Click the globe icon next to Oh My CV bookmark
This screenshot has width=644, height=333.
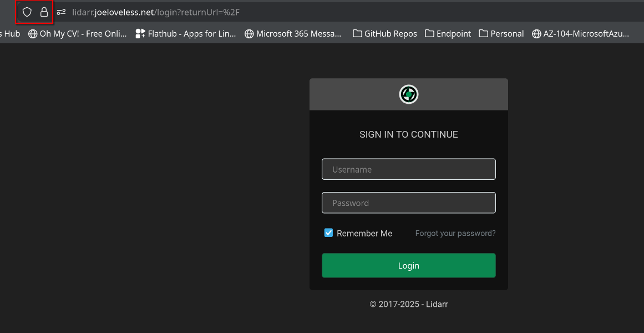34,33
